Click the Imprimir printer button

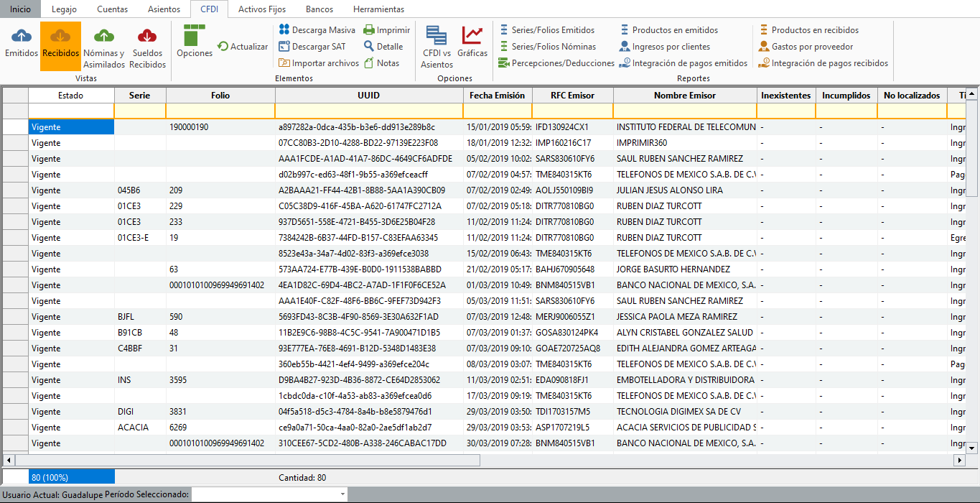click(386, 30)
